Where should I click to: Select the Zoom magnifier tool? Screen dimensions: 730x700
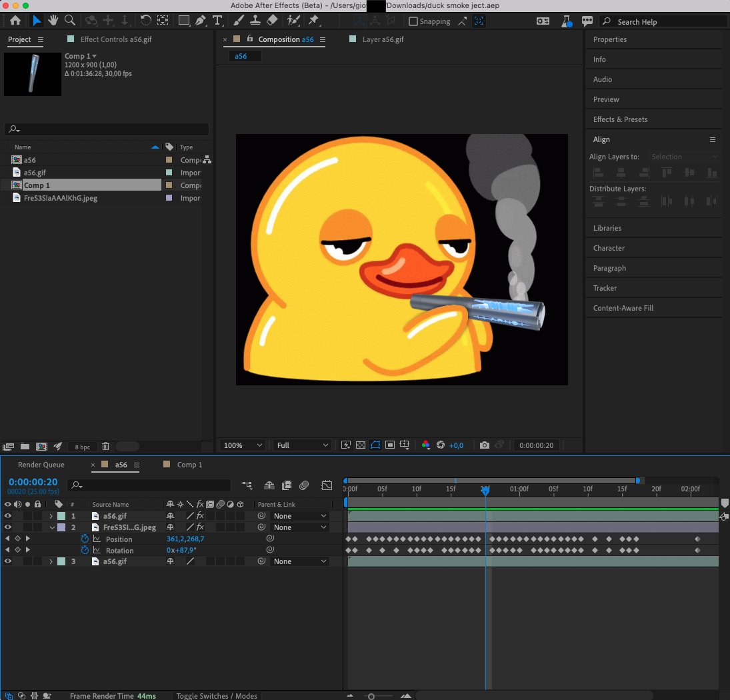[70, 21]
